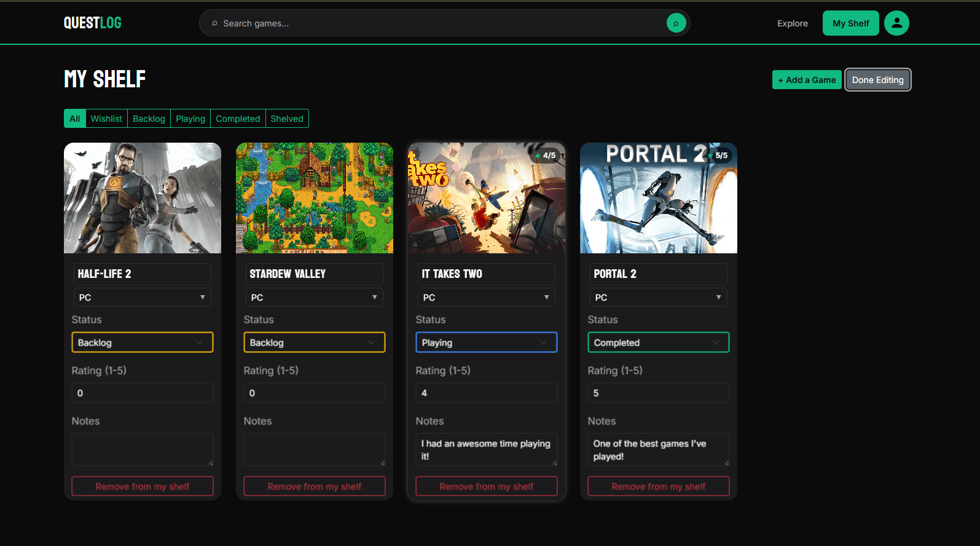Viewport: 980px width, 546px height.
Task: Open the platform dropdown for Stardew Valley
Action: [315, 298]
